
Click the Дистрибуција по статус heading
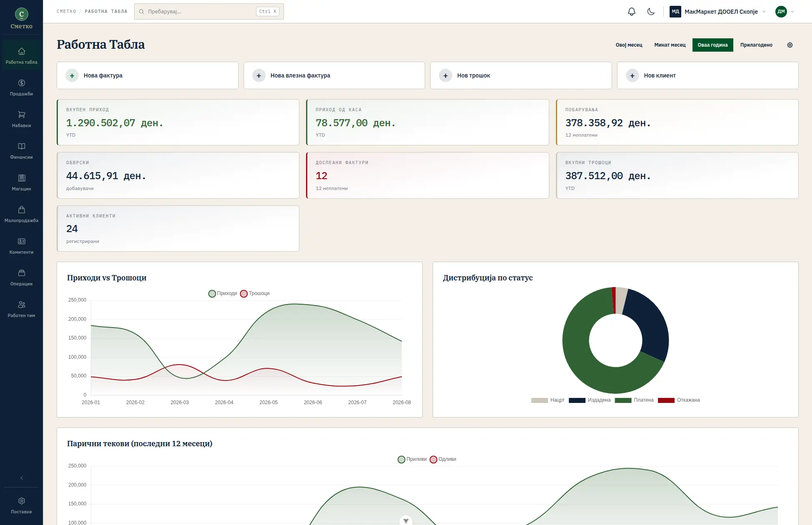(x=488, y=278)
